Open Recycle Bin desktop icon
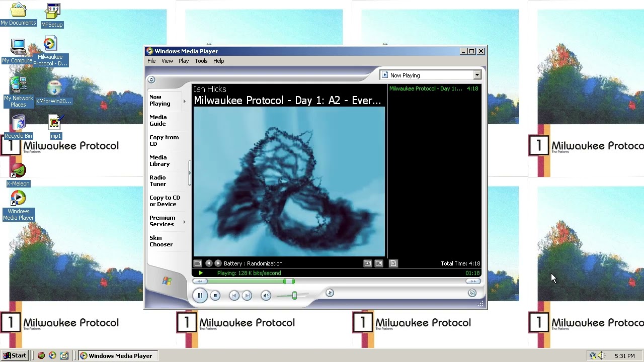This screenshot has height=362, width=644. click(x=18, y=127)
